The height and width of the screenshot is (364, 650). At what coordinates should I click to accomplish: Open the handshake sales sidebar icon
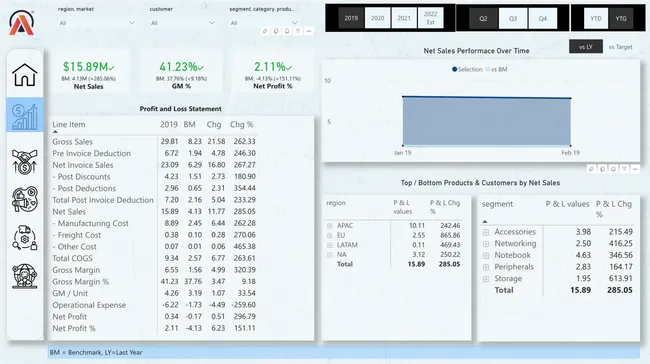(25, 162)
